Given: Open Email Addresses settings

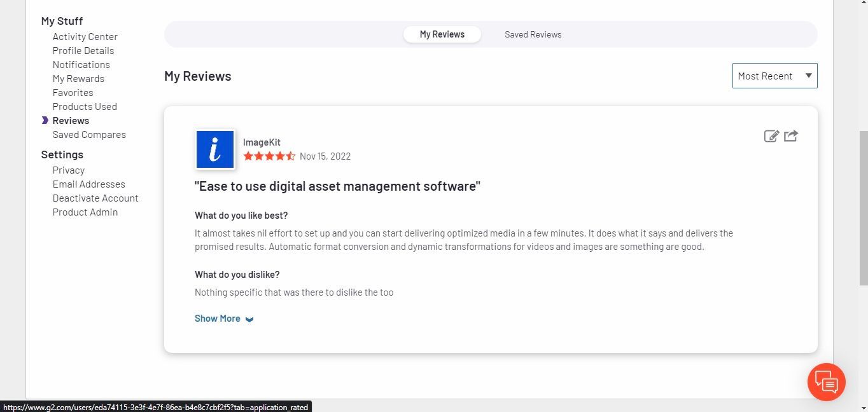Looking at the screenshot, I should point(89,184).
